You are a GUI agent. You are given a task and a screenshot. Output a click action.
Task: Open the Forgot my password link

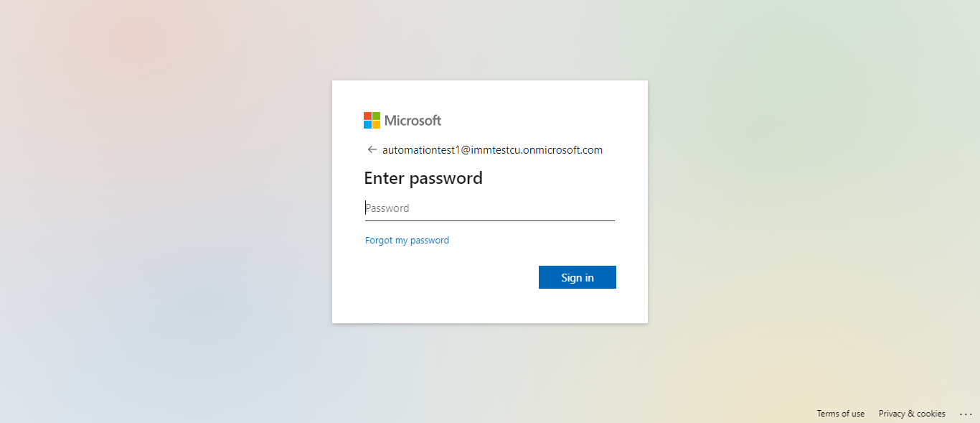(x=407, y=241)
